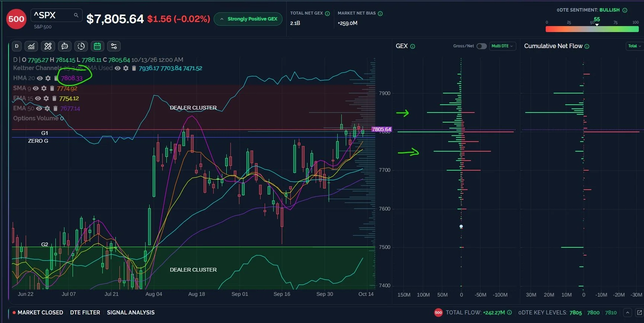This screenshot has height=323, width=644.
Task: Select the 7805 key level
Action: (x=576, y=313)
